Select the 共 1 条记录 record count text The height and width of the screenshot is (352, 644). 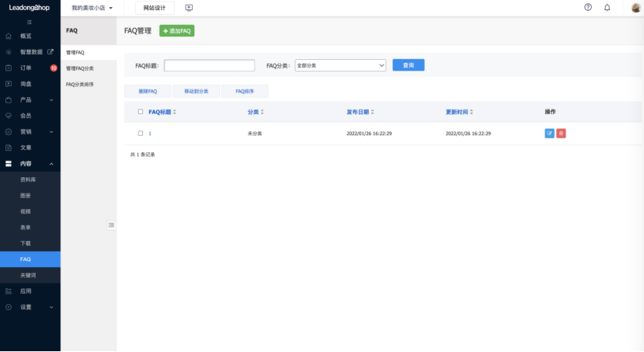(x=142, y=155)
